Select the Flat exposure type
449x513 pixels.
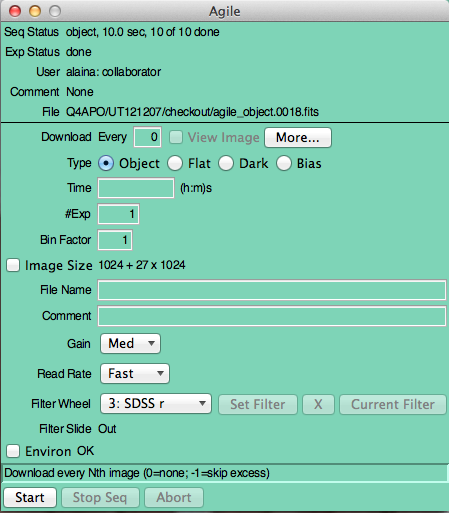tap(175, 164)
